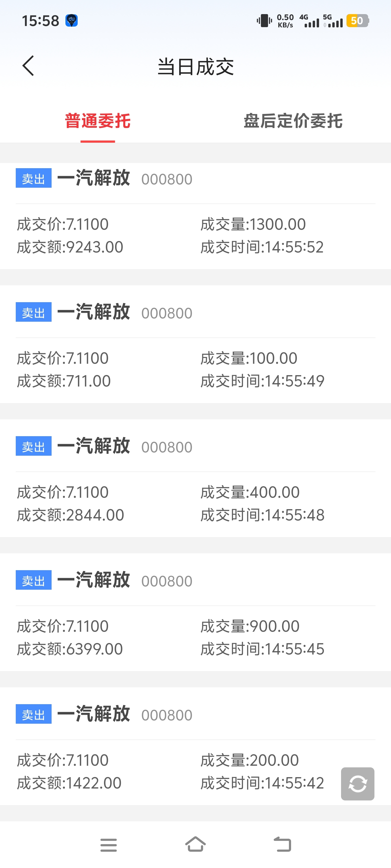
Task: Tap the 当日成交 page title
Action: [x=195, y=66]
